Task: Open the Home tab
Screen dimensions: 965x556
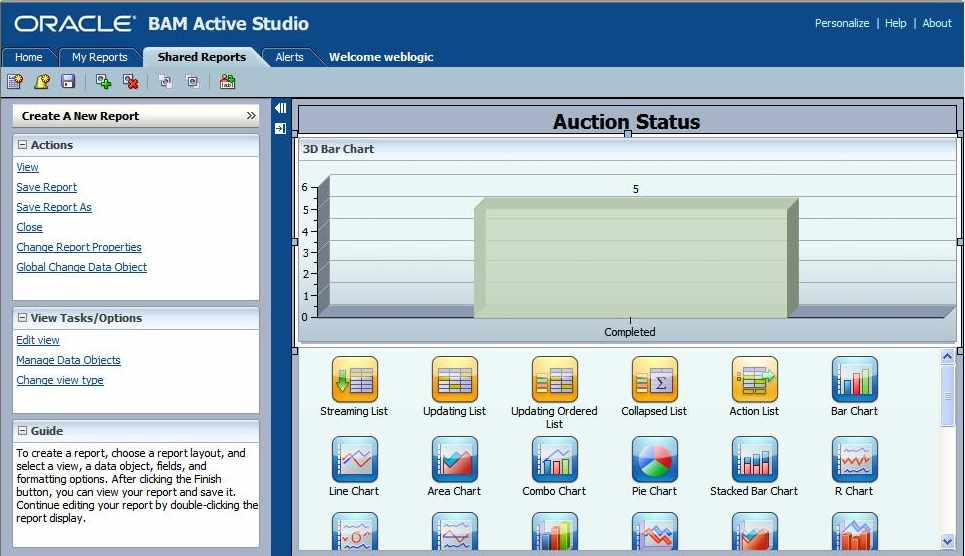Action: coord(29,57)
